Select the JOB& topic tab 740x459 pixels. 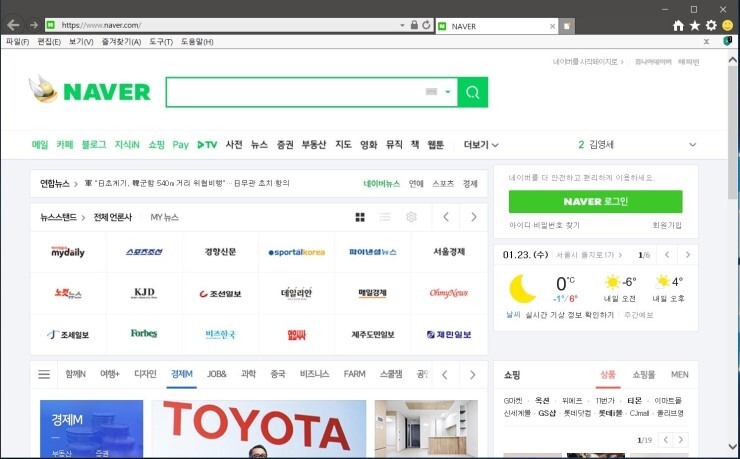(x=217, y=374)
